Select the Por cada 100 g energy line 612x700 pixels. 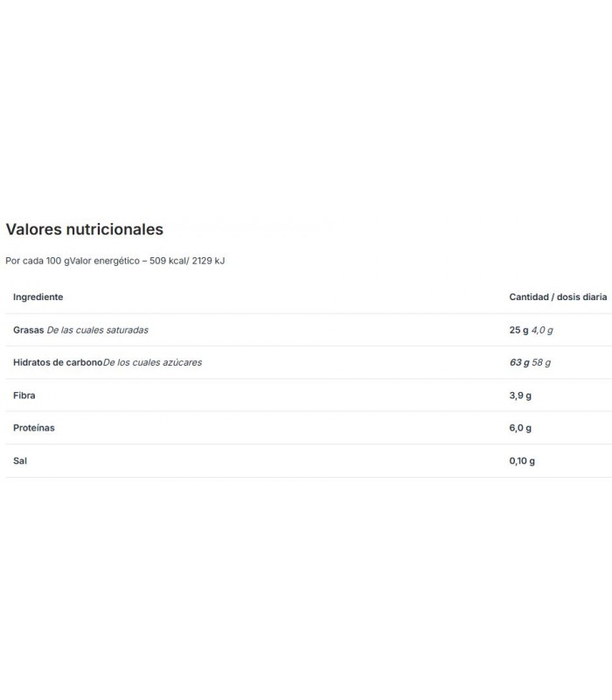(115, 261)
